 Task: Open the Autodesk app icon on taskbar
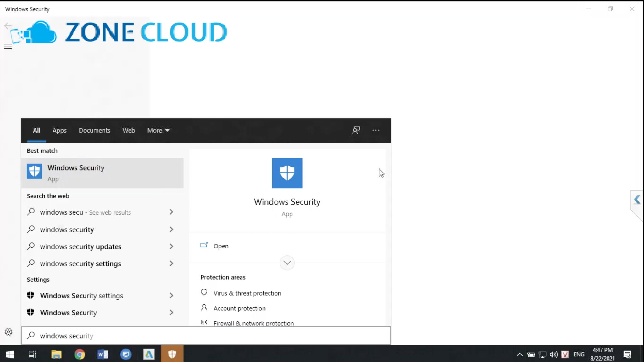[x=149, y=354]
